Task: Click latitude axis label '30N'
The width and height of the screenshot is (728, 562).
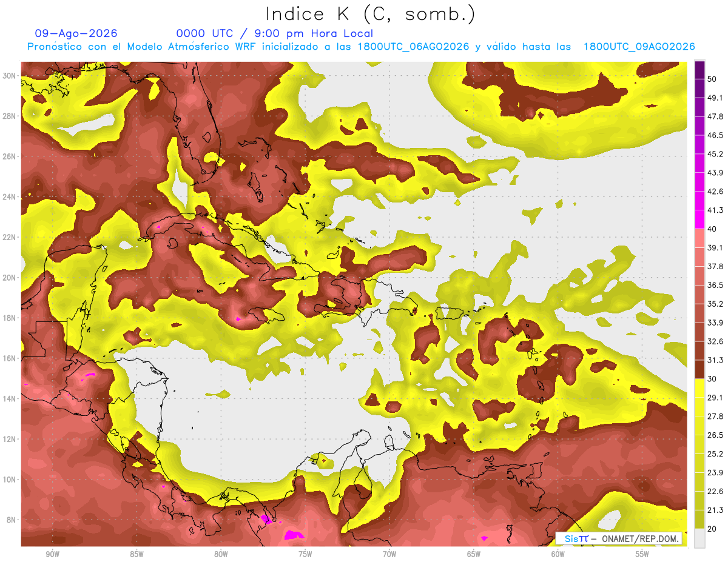Action: click(9, 76)
